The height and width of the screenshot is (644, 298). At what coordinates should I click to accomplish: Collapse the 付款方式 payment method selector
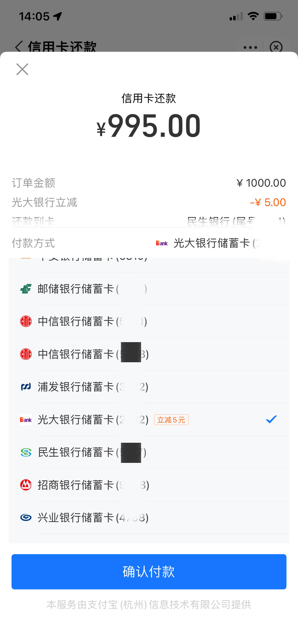(x=149, y=243)
